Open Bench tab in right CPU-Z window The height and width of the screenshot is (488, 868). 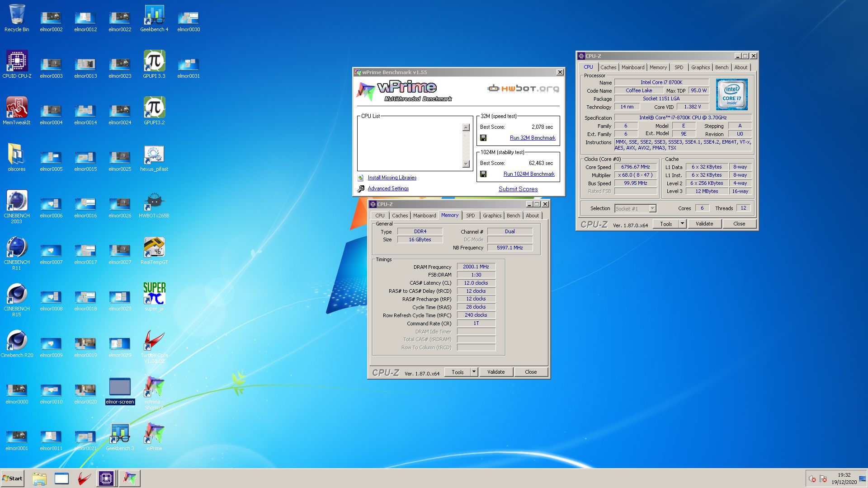(722, 67)
